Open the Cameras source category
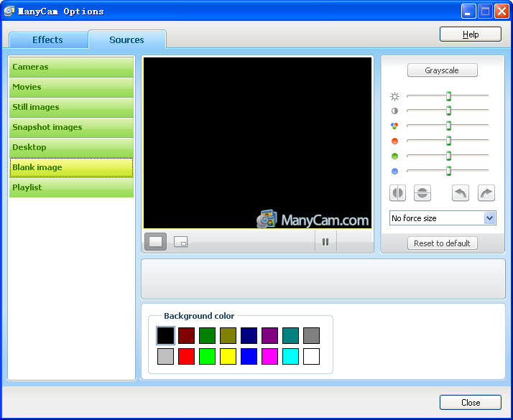This screenshot has width=513, height=420. [x=71, y=67]
